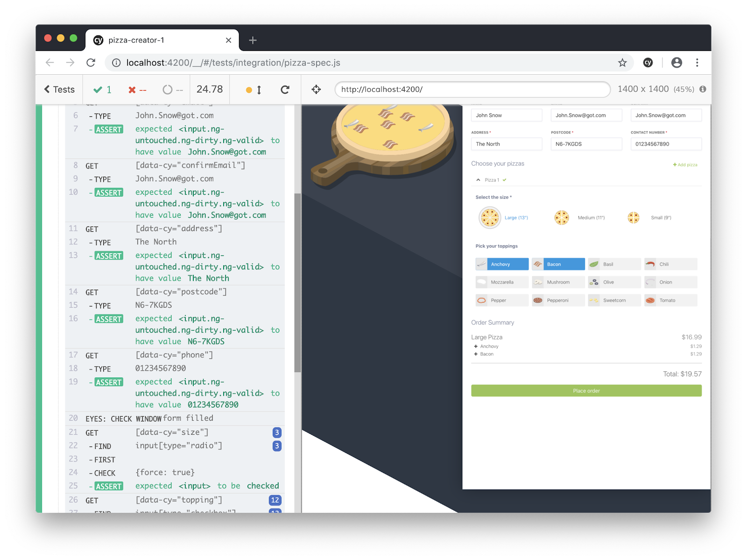Toggle off the Bacon topping
Screen dimensions: 747x560
point(558,264)
